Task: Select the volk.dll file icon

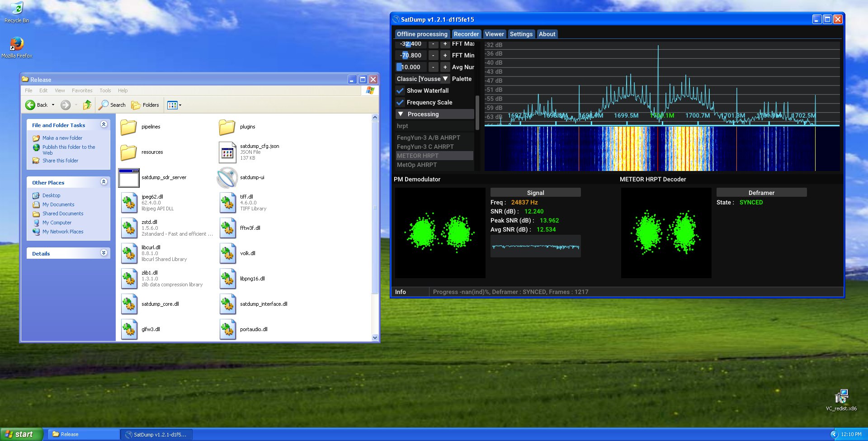Action: [227, 254]
